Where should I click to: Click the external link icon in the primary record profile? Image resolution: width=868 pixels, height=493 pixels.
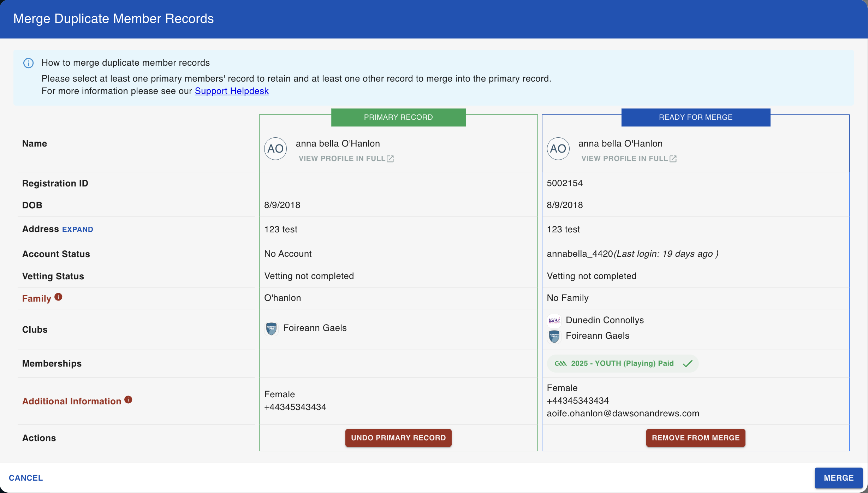pyautogui.click(x=390, y=159)
